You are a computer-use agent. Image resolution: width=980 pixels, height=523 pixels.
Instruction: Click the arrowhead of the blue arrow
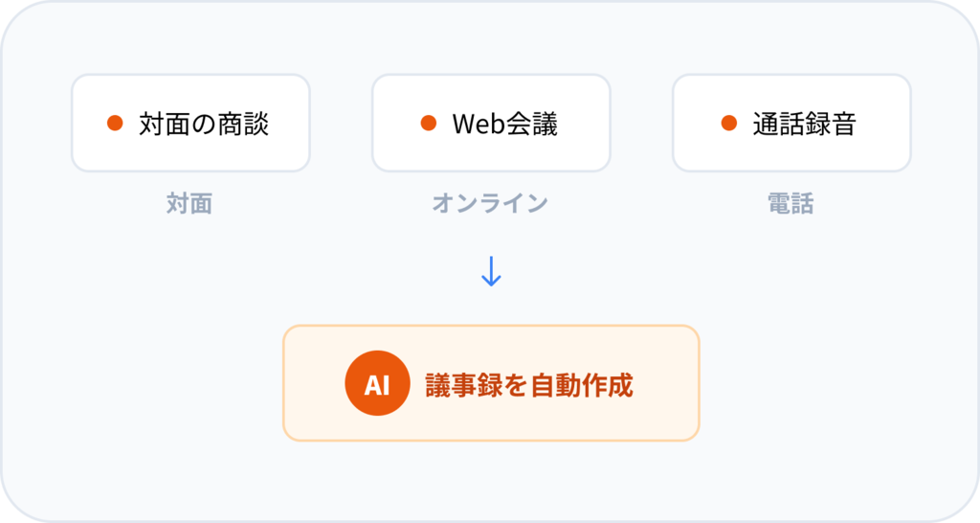[491, 282]
